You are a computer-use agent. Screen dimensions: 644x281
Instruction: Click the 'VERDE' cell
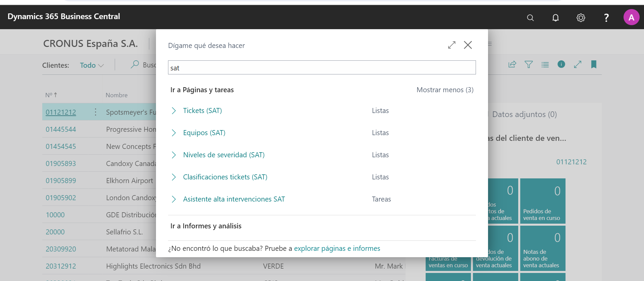click(x=273, y=266)
